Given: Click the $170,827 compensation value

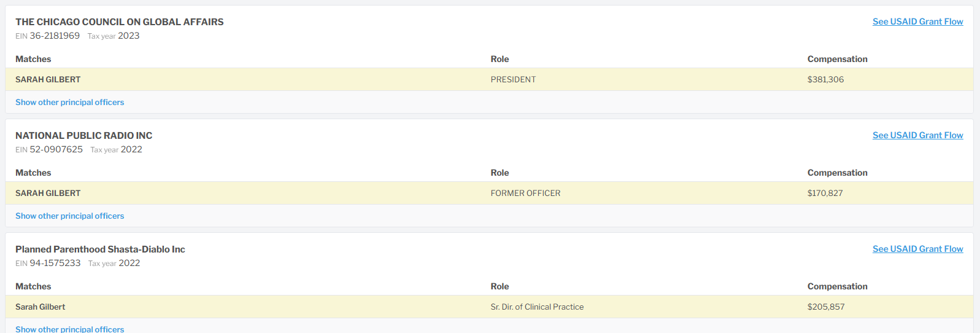Looking at the screenshot, I should click(825, 193).
